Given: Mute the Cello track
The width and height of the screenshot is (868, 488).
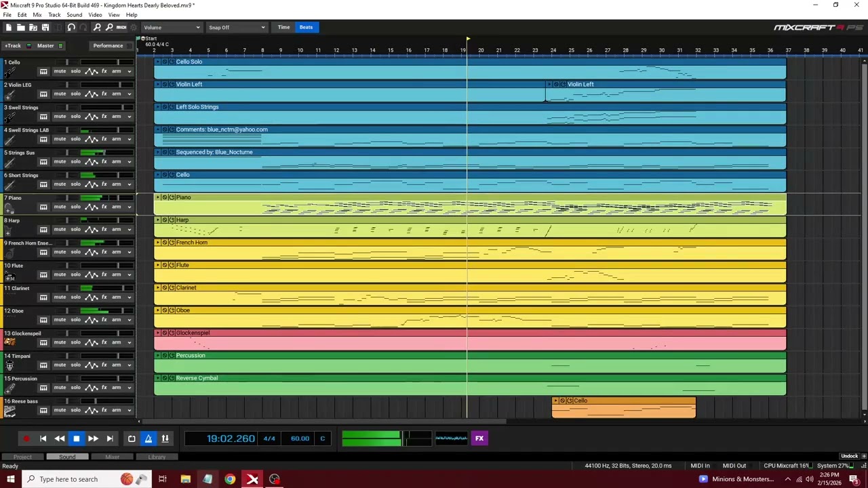Looking at the screenshot, I should pyautogui.click(x=60, y=71).
